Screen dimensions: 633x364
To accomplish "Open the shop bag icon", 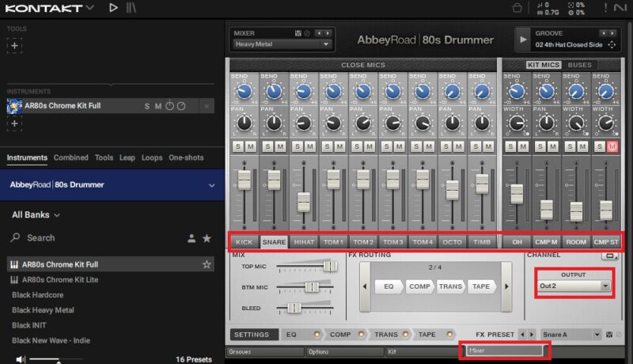I will click(517, 8).
